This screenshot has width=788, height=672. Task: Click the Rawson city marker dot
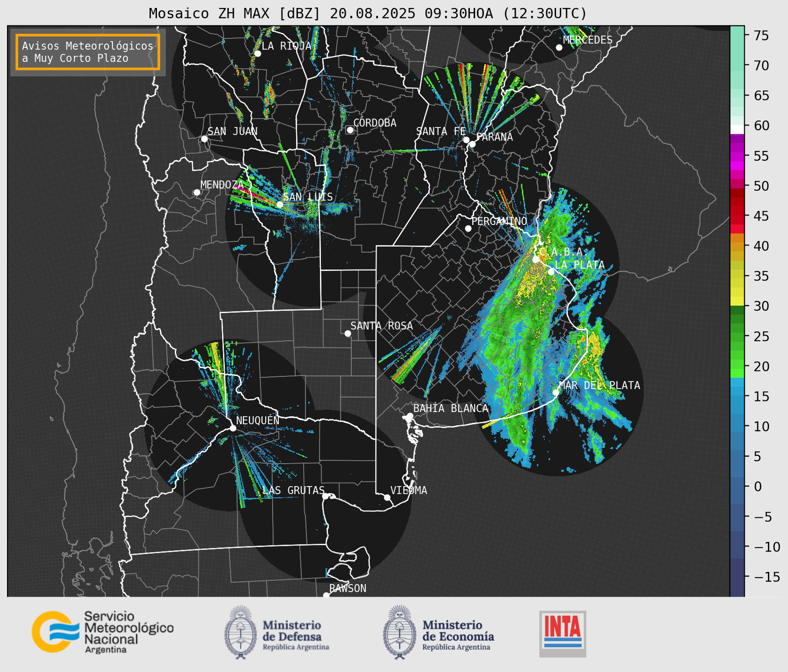[326, 595]
